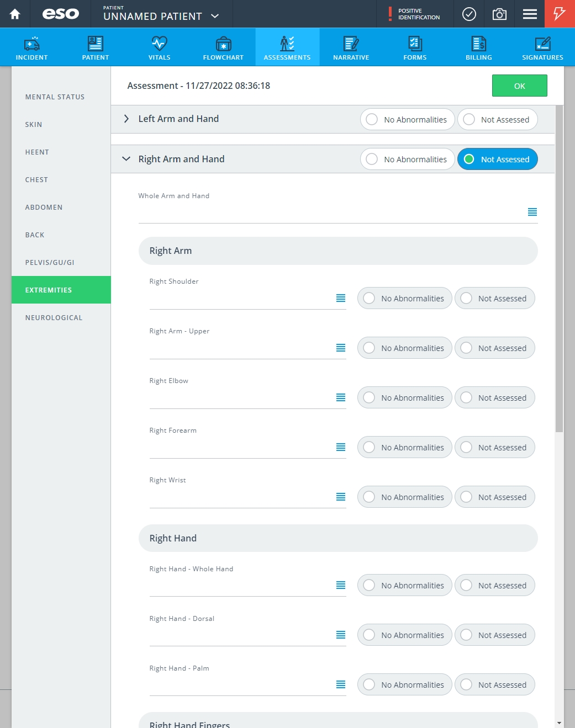
Task: Select No Abnormalities for Right Arm and Hand
Action: (x=408, y=159)
